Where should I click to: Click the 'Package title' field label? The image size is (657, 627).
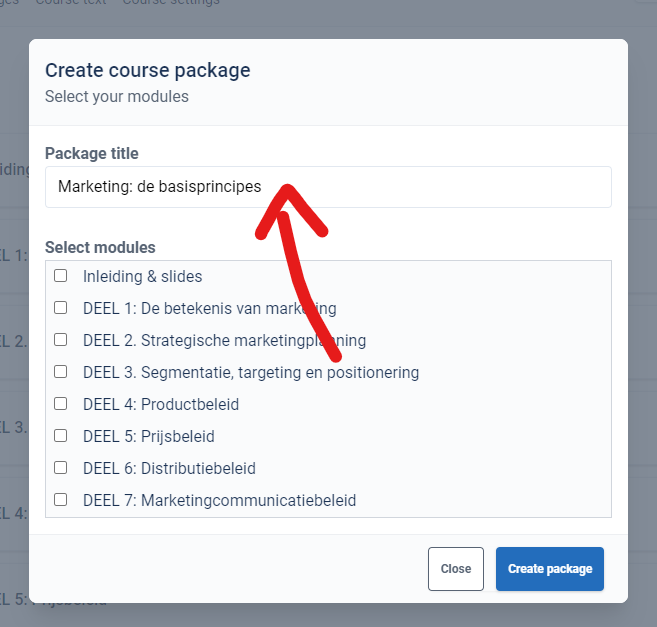(x=92, y=153)
